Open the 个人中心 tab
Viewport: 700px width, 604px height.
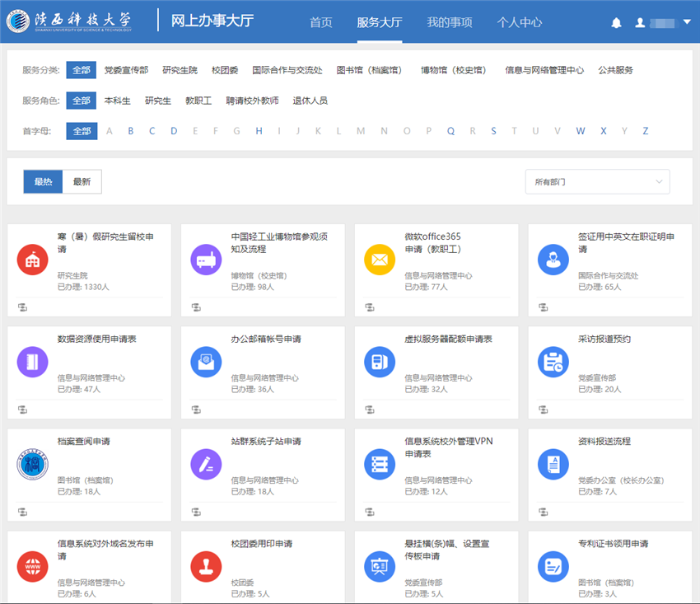[x=519, y=22]
